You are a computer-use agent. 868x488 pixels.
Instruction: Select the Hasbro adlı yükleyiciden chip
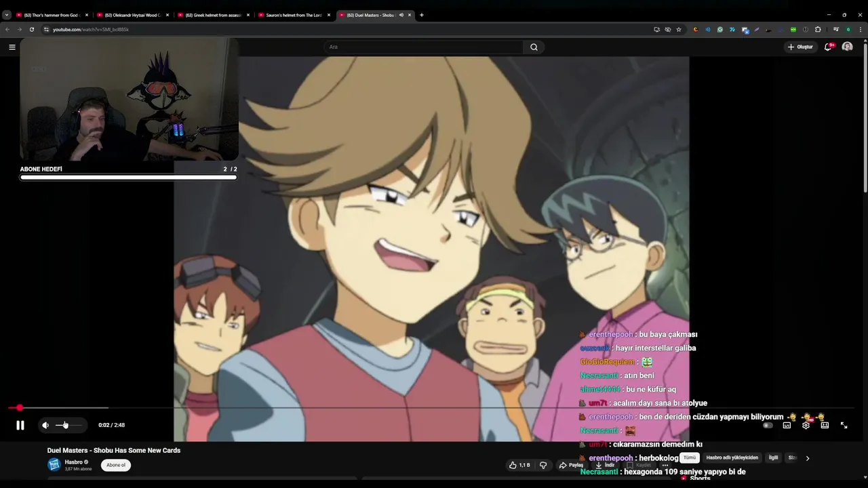pos(732,457)
